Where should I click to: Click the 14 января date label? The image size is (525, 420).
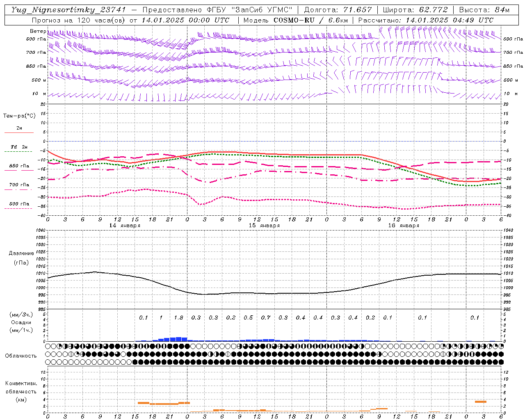pos(125,226)
